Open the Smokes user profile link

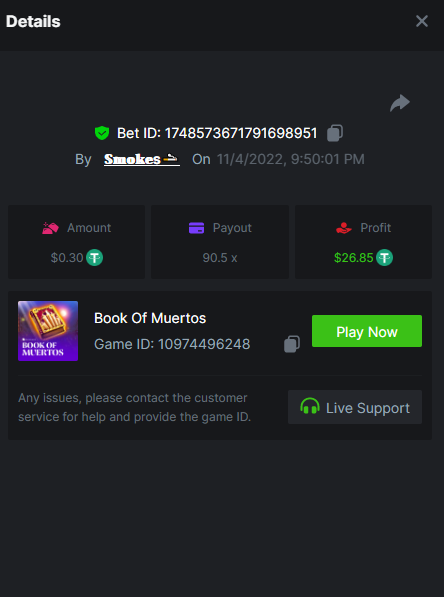142,159
